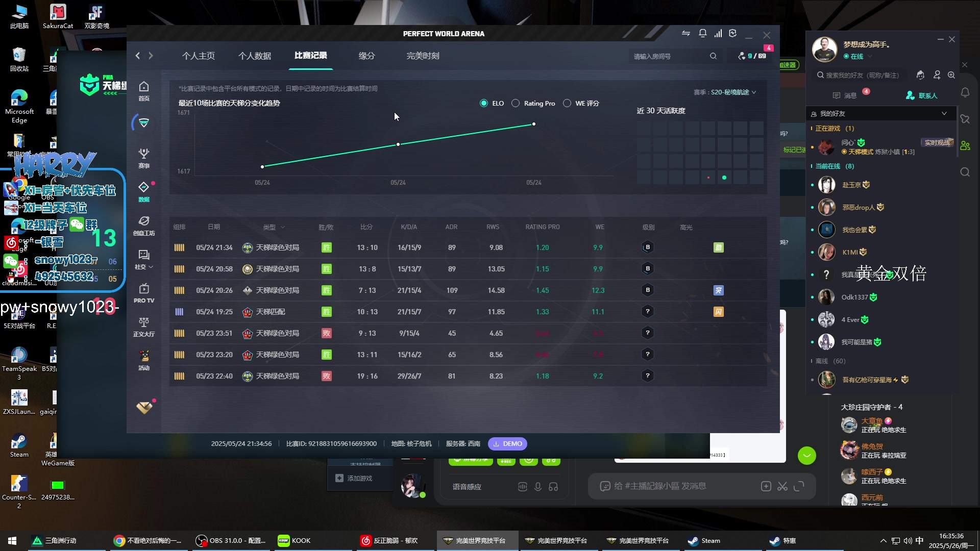Screen dimensions: 980x551
Task: Switch to the 缘分 tab
Action: [366, 56]
